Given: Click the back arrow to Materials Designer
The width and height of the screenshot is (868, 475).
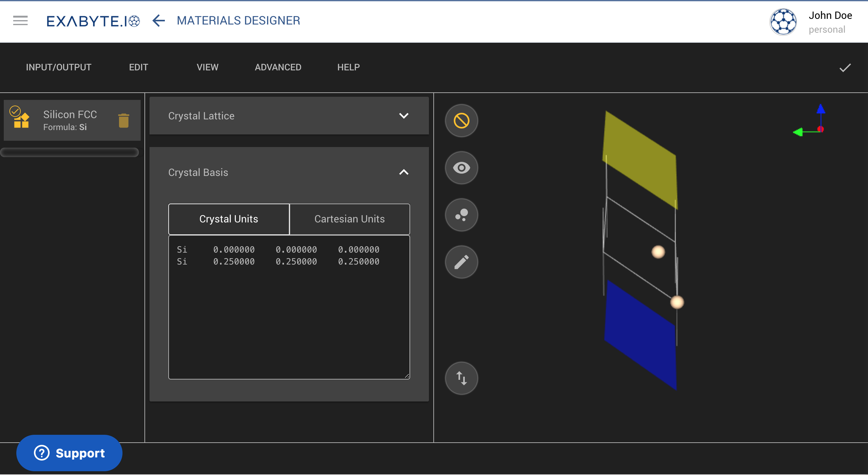Looking at the screenshot, I should coord(158,20).
